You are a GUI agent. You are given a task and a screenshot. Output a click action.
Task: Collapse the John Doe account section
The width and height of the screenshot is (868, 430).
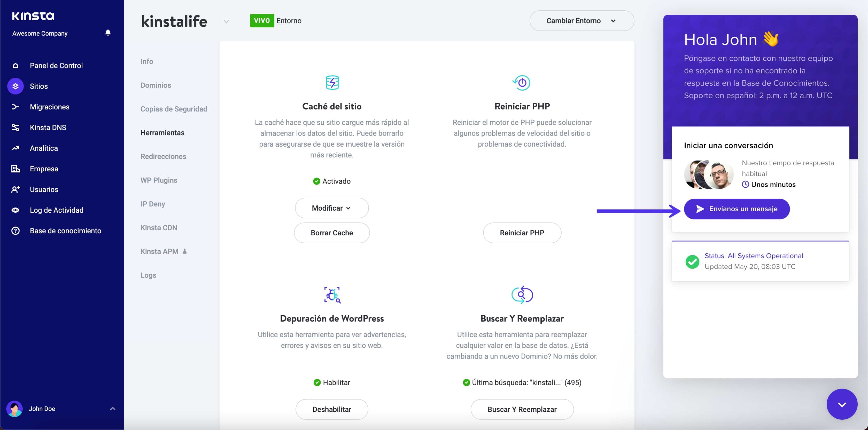click(113, 409)
